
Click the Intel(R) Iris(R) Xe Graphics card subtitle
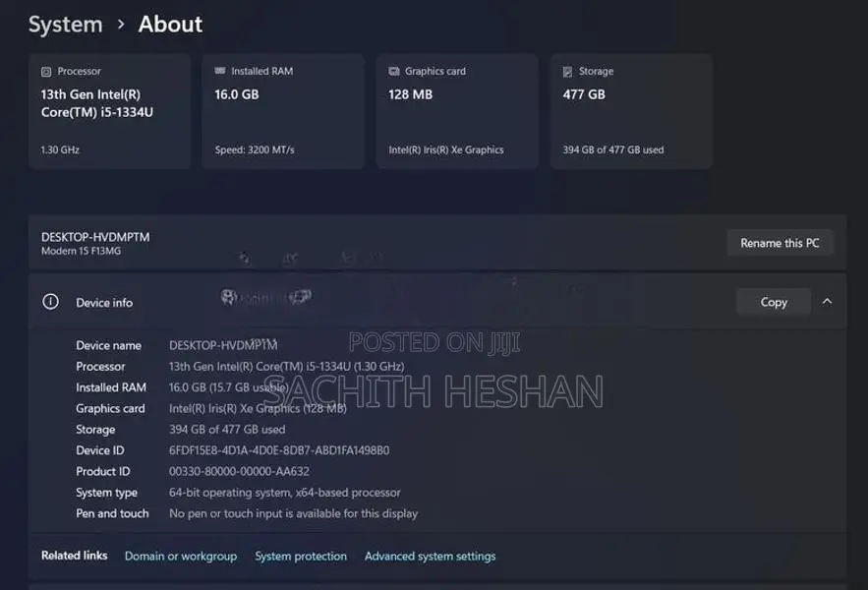click(x=446, y=150)
